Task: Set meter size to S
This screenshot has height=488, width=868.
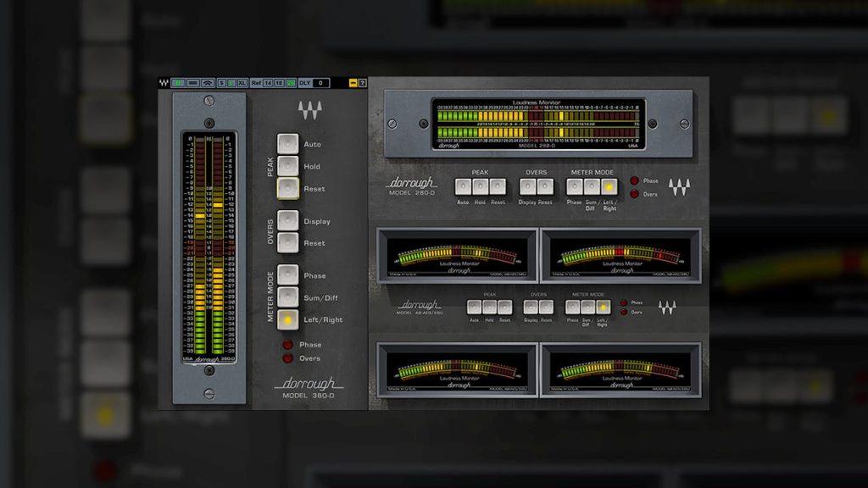Action: click(221, 83)
